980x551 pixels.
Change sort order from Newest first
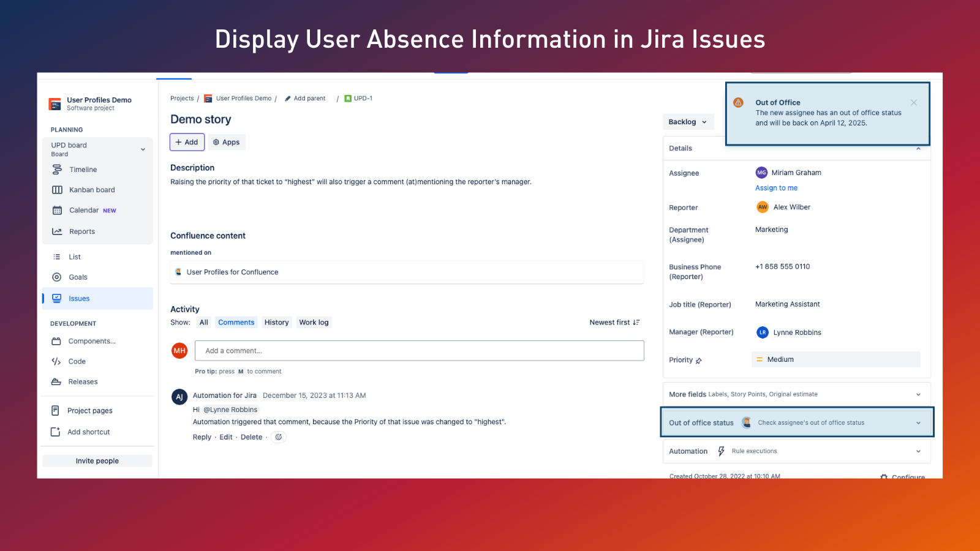point(614,322)
